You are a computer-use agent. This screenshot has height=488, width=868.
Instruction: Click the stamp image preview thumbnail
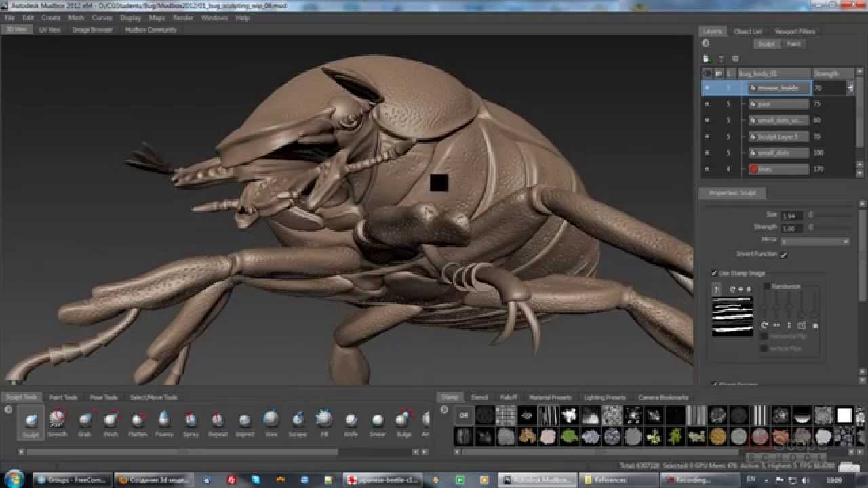click(x=732, y=317)
